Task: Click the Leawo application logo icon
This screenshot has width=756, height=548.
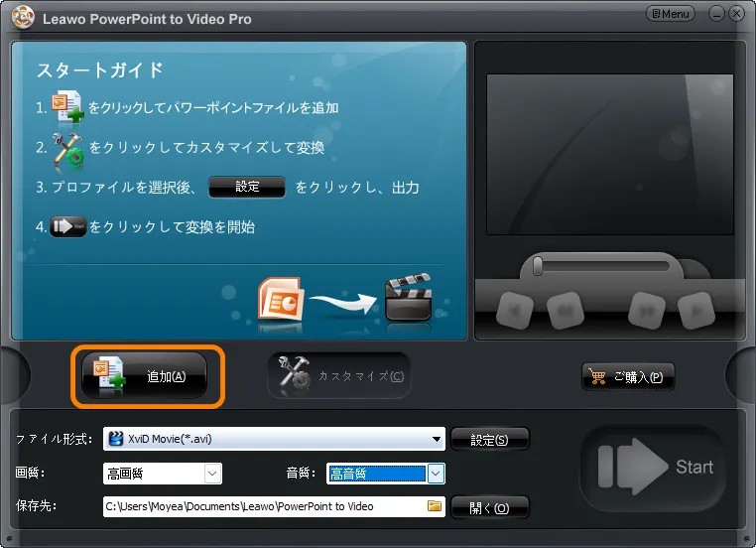Action: pyautogui.click(x=23, y=17)
